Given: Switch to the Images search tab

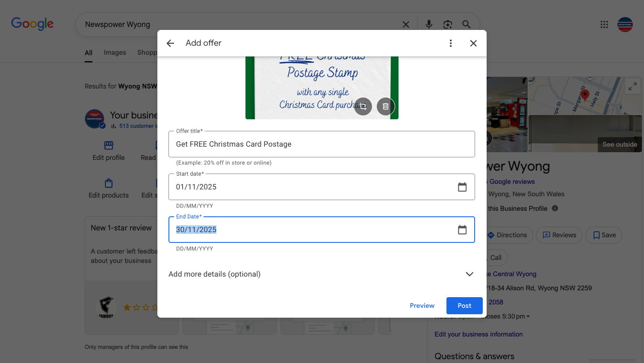Looking at the screenshot, I should pyautogui.click(x=115, y=53).
